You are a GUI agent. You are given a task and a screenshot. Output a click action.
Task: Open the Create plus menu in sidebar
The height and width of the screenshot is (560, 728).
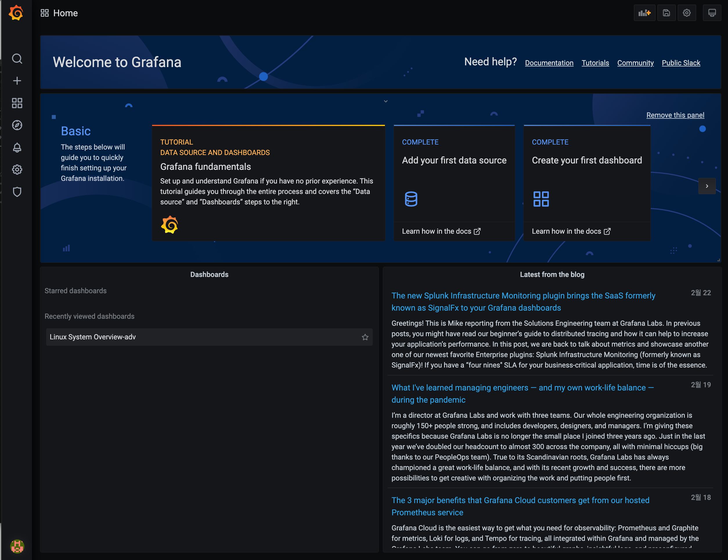point(17,81)
